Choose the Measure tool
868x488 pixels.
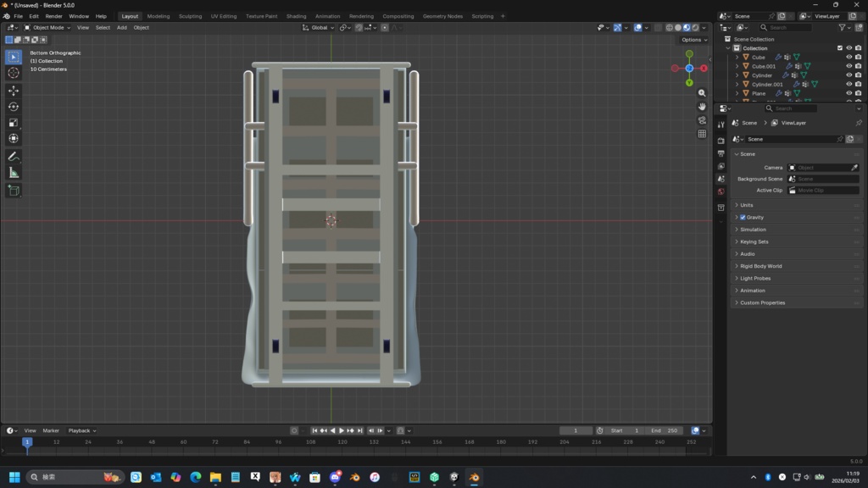click(x=14, y=173)
